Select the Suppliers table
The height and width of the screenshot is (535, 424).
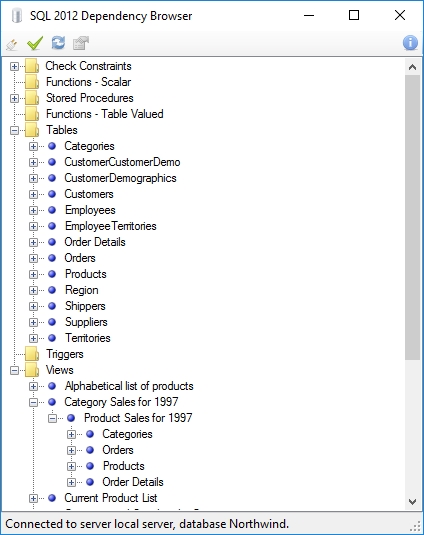tap(86, 322)
